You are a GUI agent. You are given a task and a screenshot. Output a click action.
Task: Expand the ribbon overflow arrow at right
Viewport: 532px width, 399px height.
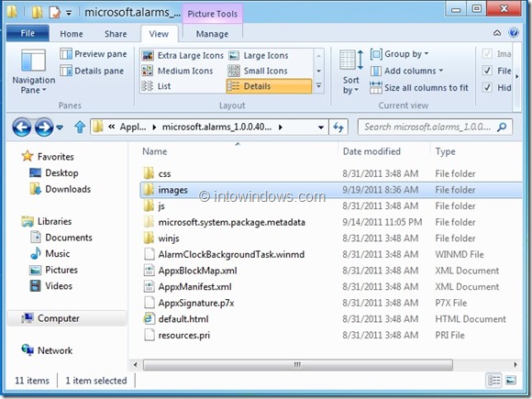516,77
